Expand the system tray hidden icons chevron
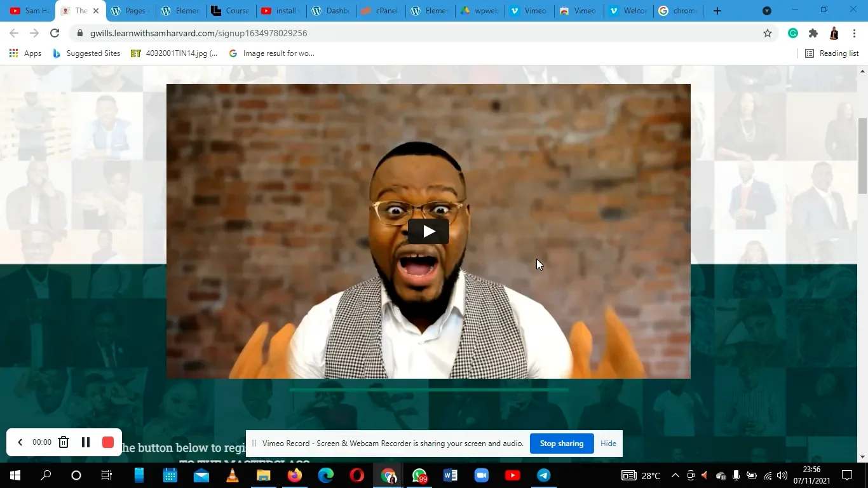The image size is (868, 488). tap(675, 475)
